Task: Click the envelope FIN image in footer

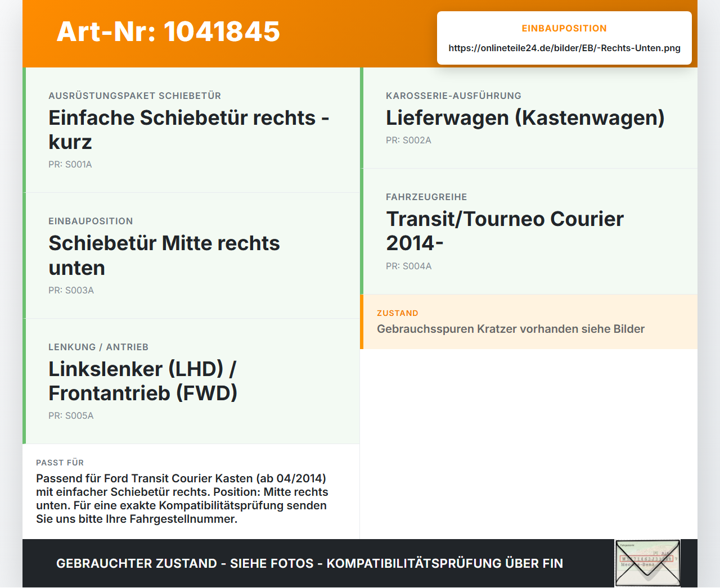Action: coord(647,563)
